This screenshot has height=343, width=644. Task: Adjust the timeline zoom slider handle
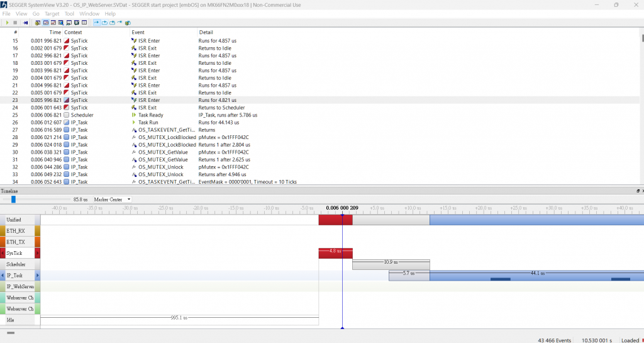[13, 200]
